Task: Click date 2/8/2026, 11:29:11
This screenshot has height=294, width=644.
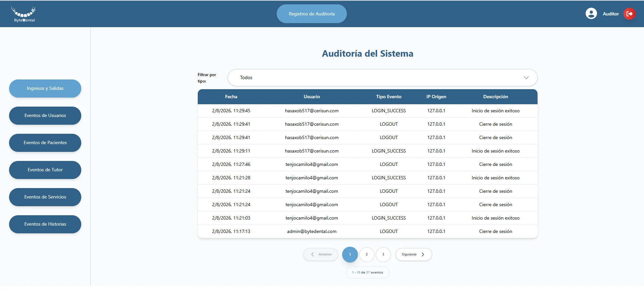Action: coord(231,151)
